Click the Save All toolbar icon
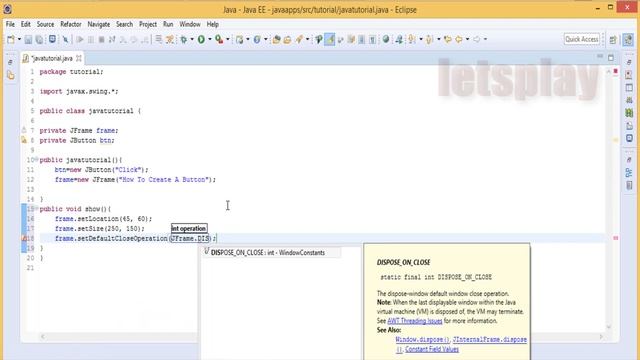The image size is (640, 360). (x=39, y=40)
